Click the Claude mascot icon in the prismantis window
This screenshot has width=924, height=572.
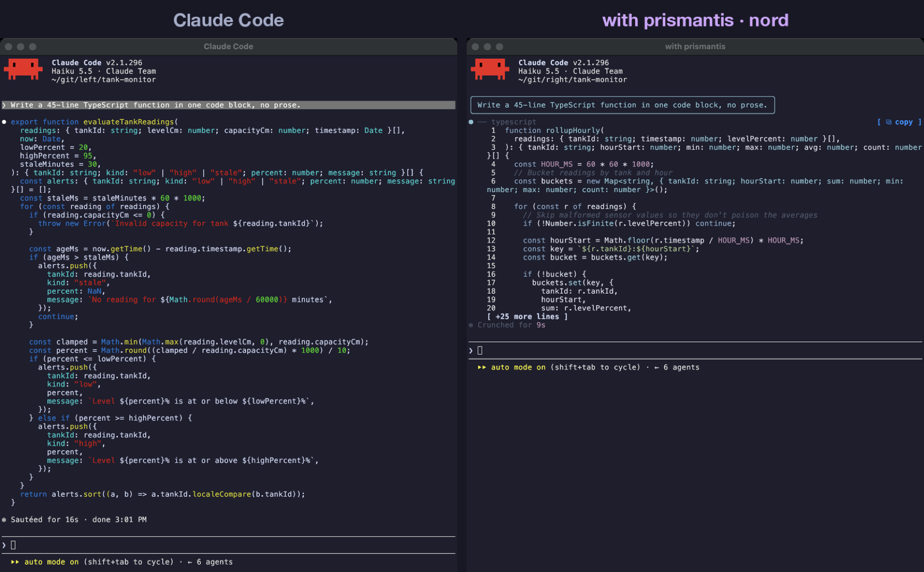tap(490, 69)
